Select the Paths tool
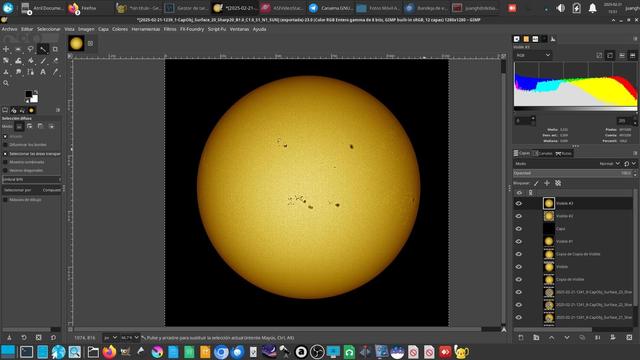Screen dimensions: 640x360 click(x=31, y=72)
